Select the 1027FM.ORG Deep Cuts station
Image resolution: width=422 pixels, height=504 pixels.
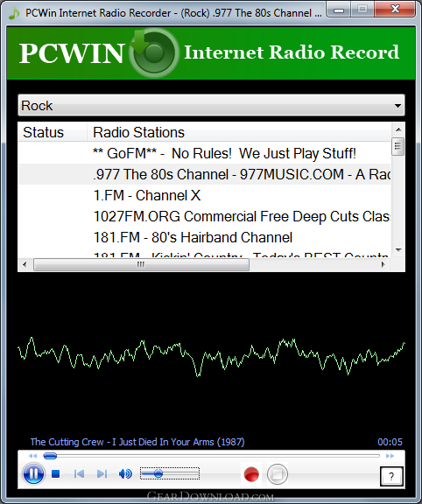click(x=205, y=216)
